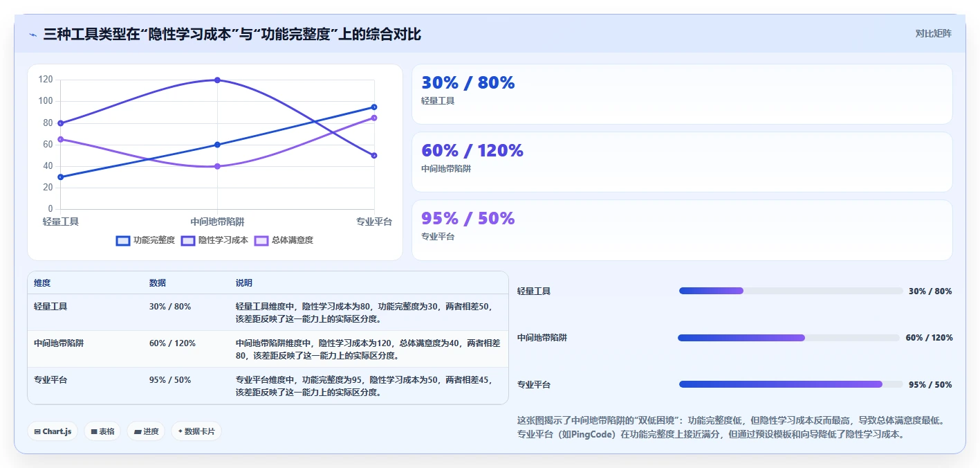Viewport: 980px width, 468px height.
Task: Select the 功能完整度 data point at 中间地带陷阱 (60)
Action: coord(217,145)
